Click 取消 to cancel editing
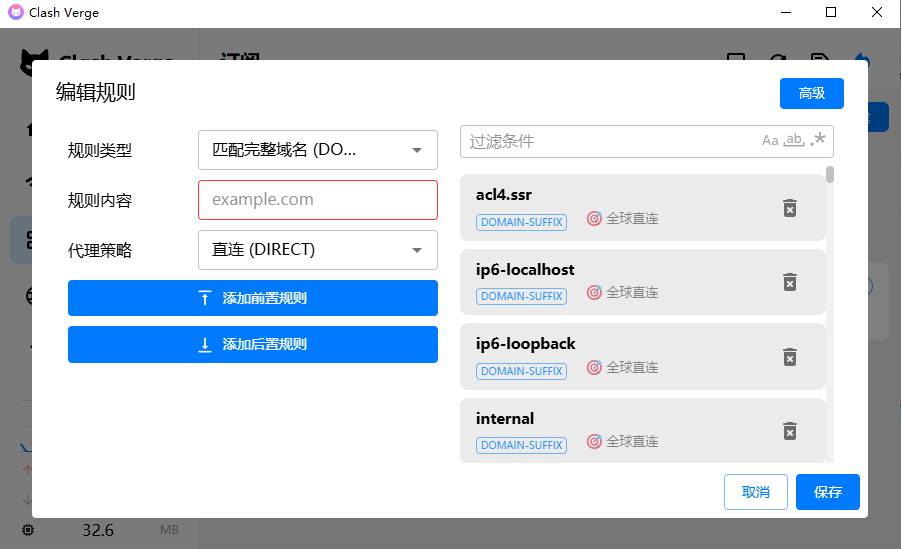Viewport: 901px width, 549px height. 756,492
